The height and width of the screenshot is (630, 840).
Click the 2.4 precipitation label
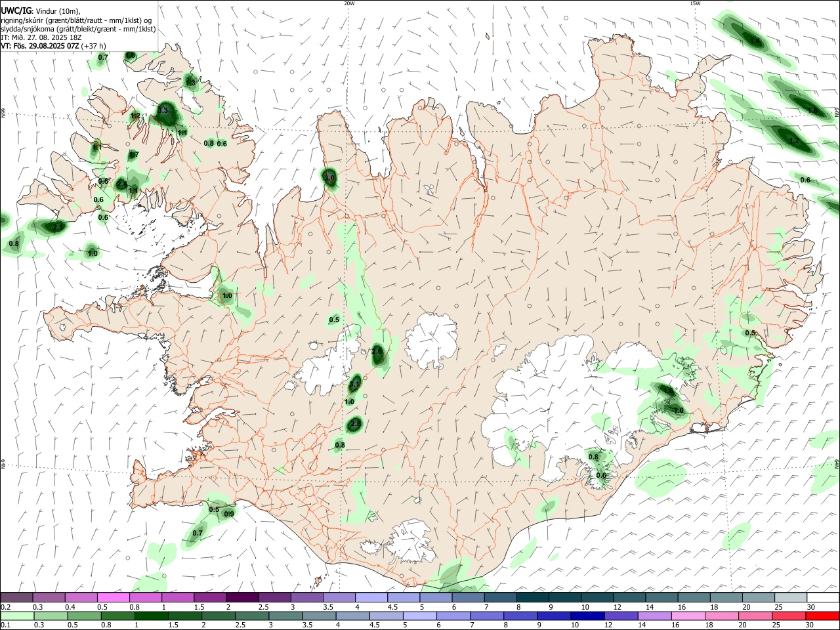(121, 184)
